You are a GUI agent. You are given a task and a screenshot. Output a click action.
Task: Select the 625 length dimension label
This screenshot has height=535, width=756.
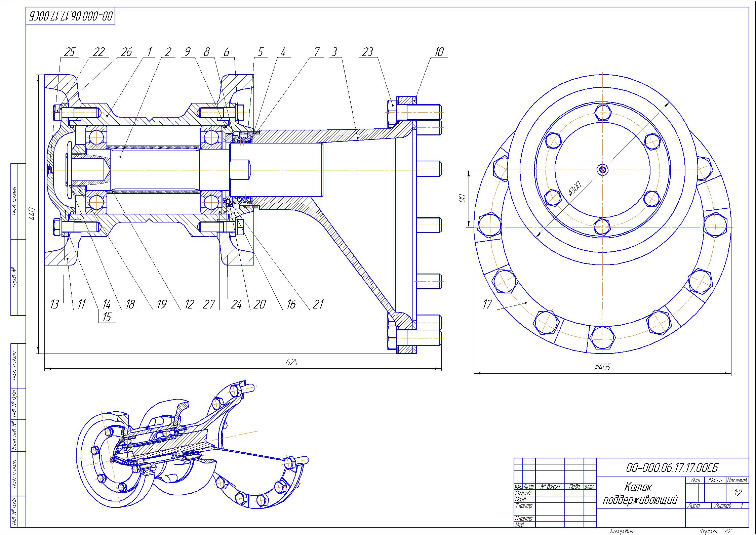coord(291,362)
